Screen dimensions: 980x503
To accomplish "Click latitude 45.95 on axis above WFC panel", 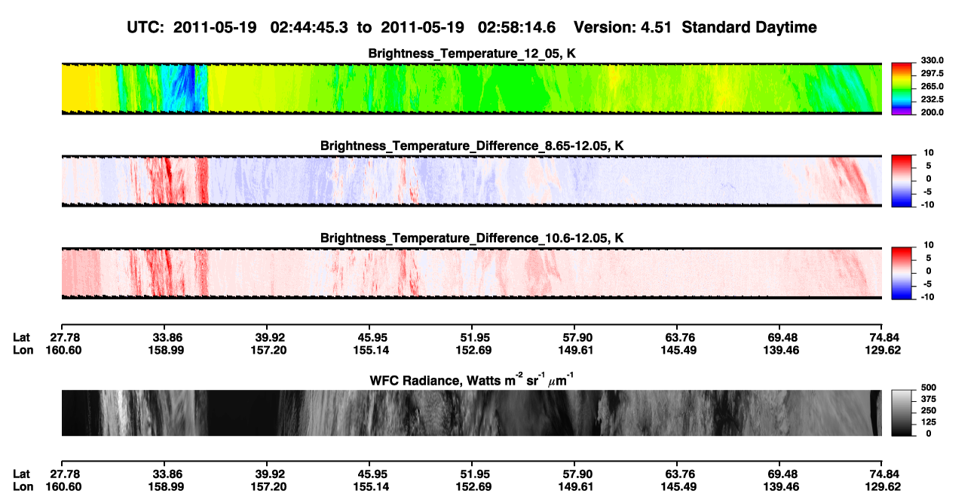I will [369, 337].
